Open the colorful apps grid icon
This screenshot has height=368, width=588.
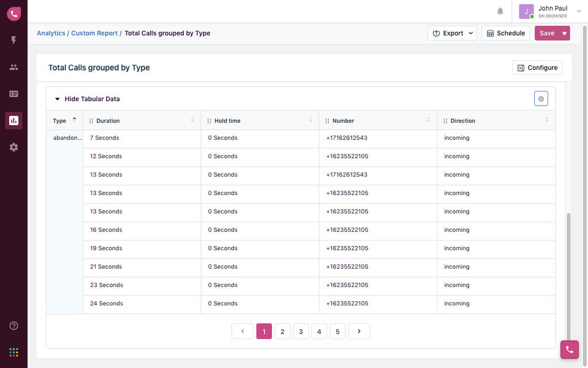pyautogui.click(x=13, y=352)
